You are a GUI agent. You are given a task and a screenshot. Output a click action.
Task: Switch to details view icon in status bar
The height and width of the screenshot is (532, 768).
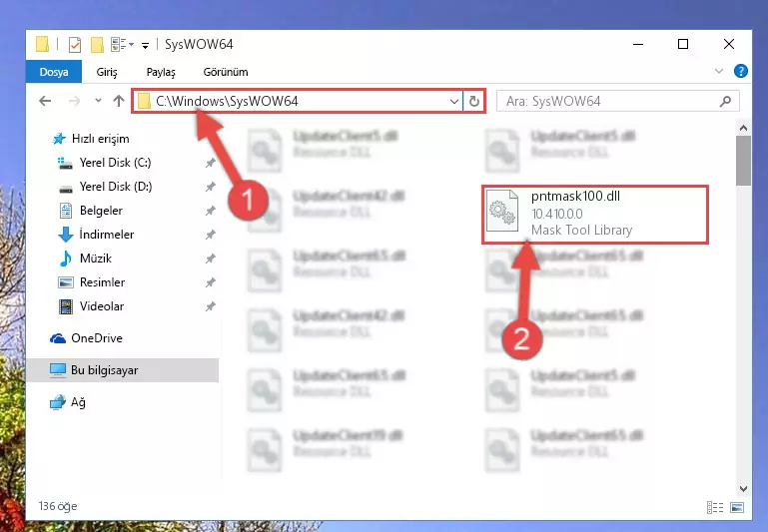pyautogui.click(x=715, y=507)
